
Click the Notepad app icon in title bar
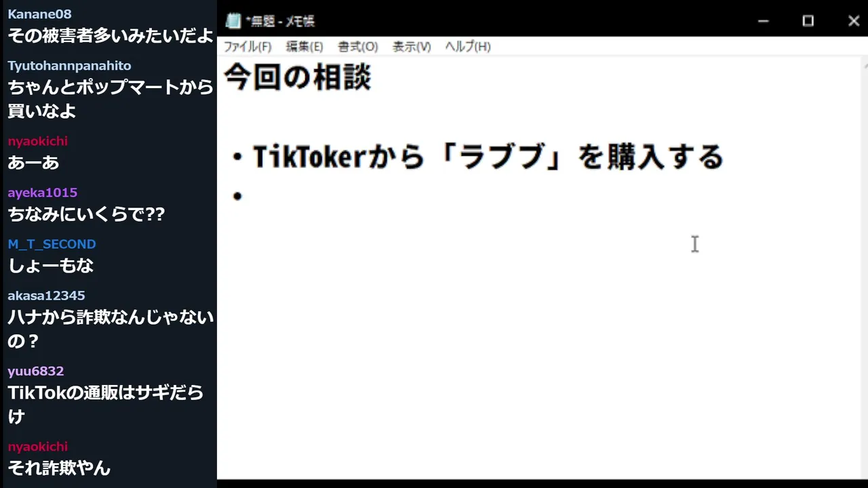coord(233,21)
